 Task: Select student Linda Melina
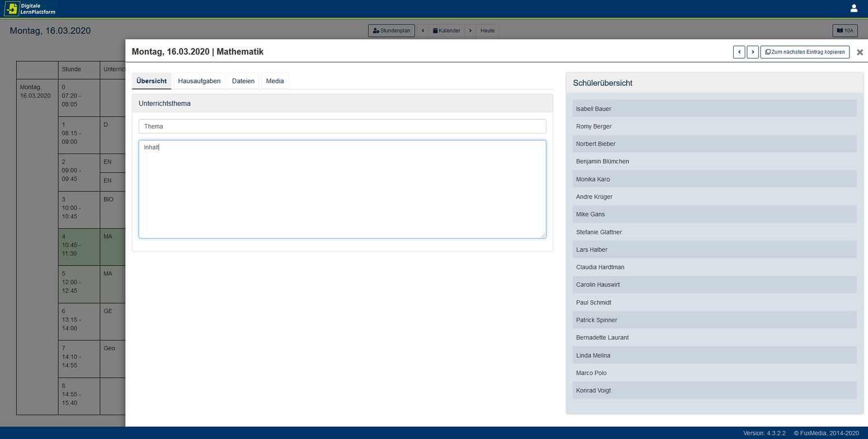(x=715, y=355)
